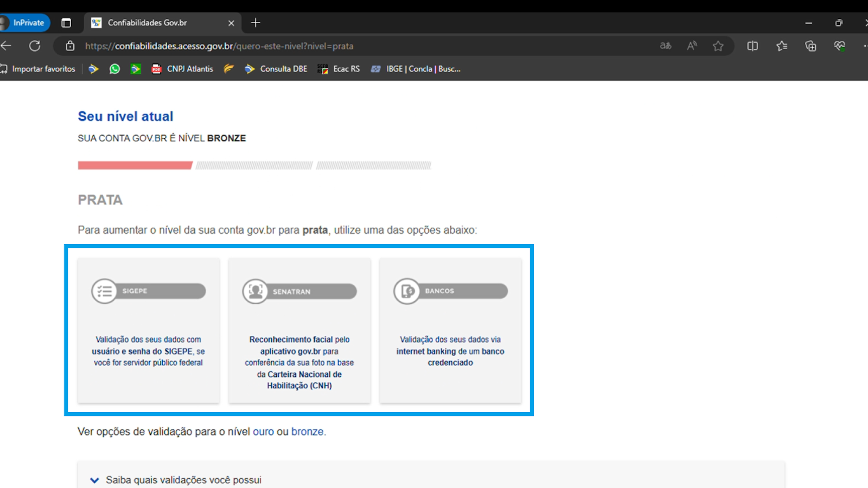Screen dimensions: 868x488
Task: Click the blue arrow bookmark after Importar favoritos
Action: point(93,69)
